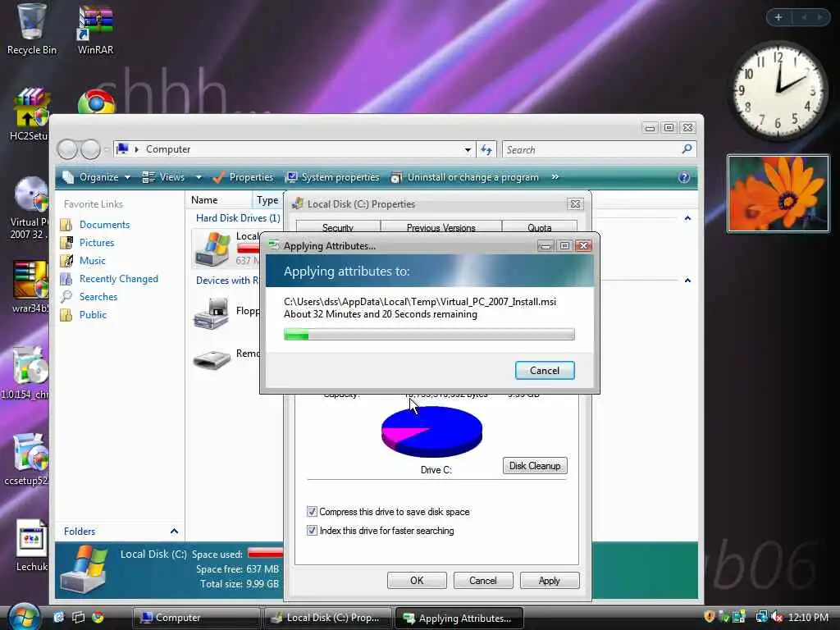840x630 pixels.
Task: Open the Recycle Bin desktop icon
Action: tap(31, 28)
